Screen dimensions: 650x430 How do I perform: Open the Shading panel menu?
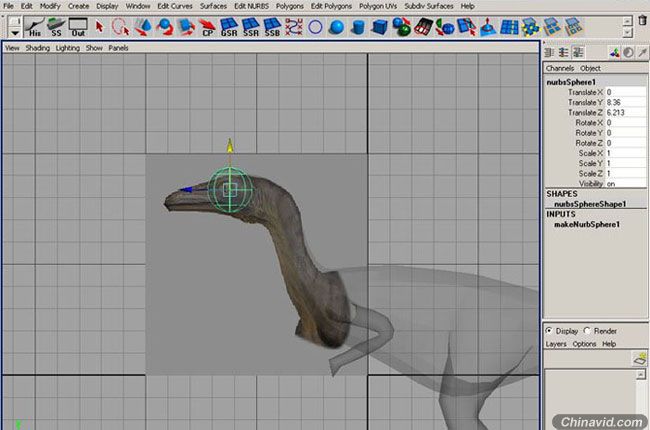click(x=37, y=47)
